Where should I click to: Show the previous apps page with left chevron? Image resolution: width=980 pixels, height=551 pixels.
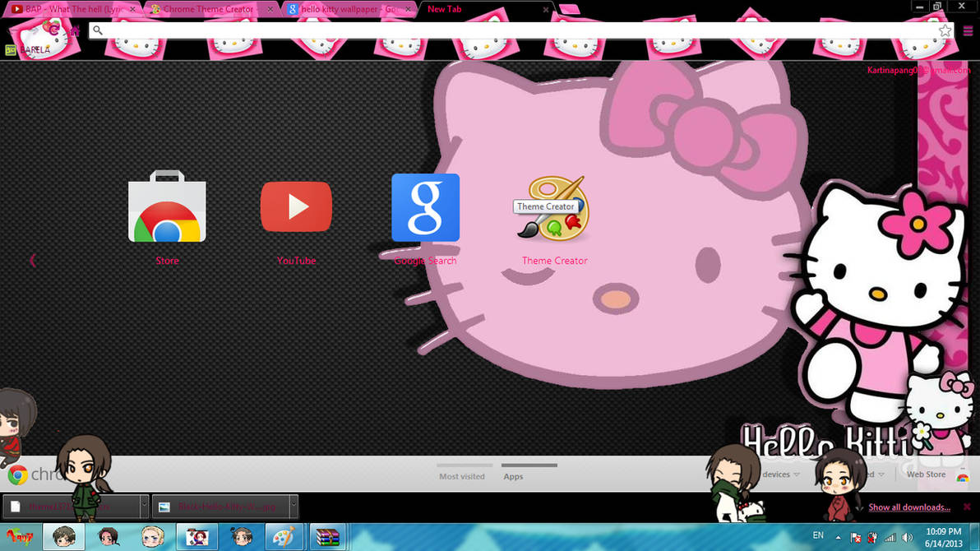coord(33,261)
